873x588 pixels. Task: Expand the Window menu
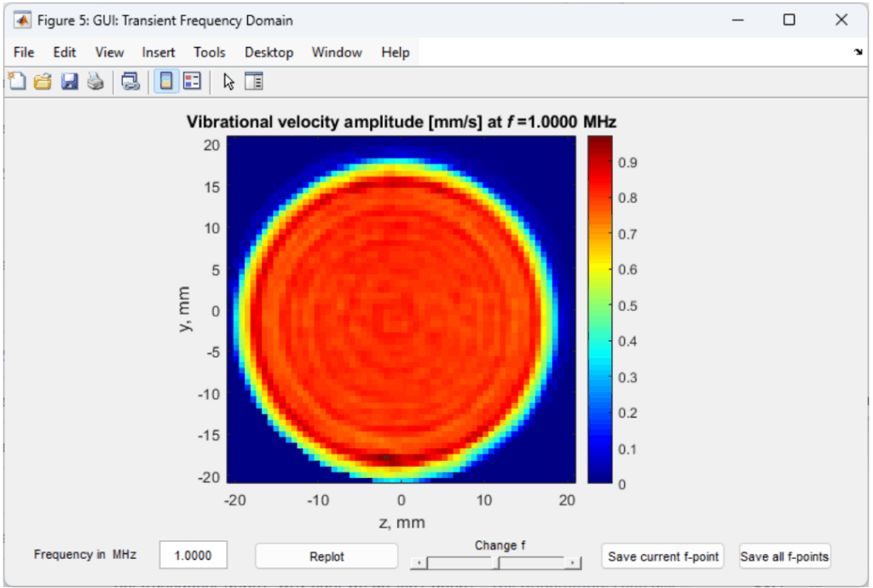coord(337,53)
